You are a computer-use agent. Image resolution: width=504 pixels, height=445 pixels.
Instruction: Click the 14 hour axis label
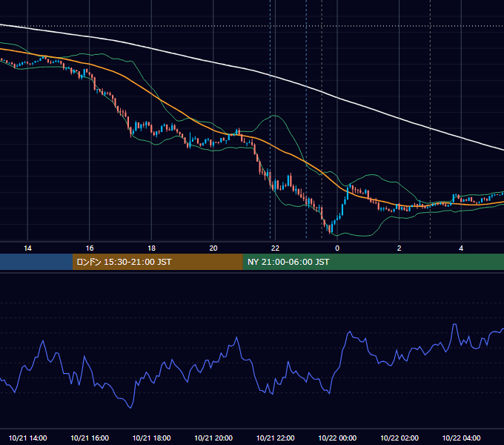coord(27,248)
